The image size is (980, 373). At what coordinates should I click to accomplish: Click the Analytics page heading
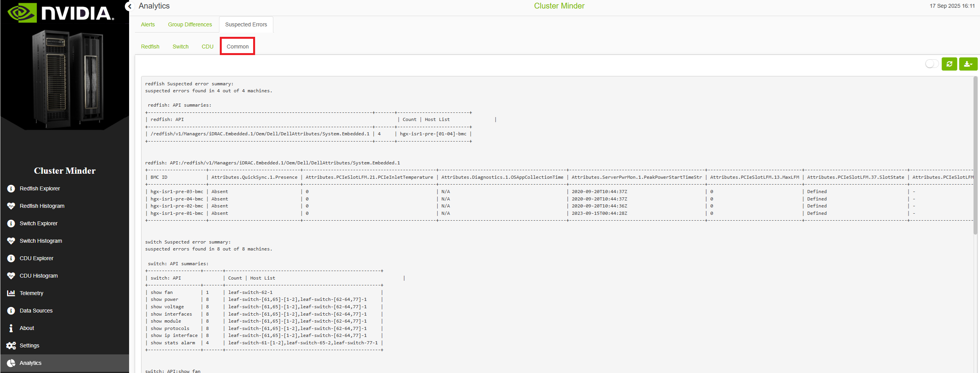click(x=154, y=6)
